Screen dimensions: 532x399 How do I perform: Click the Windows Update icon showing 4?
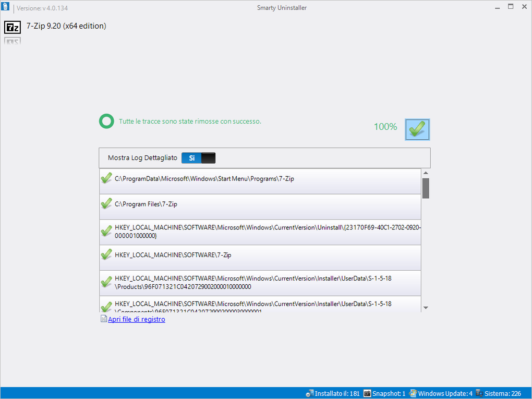pos(414,393)
